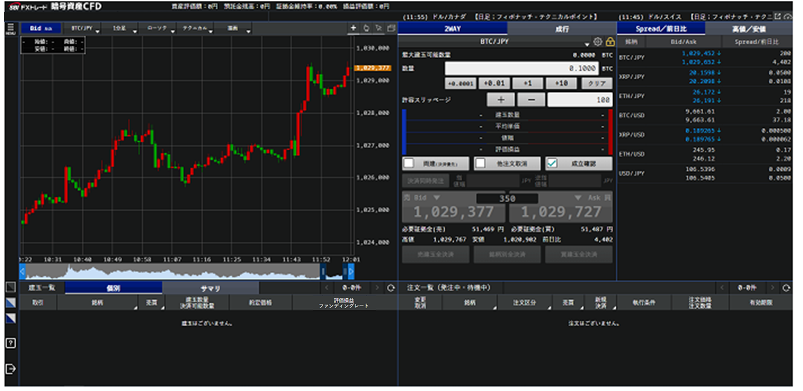Screen dimensions: 803x391
Task: Click the クリア quantity clear button
Action: click(x=597, y=84)
